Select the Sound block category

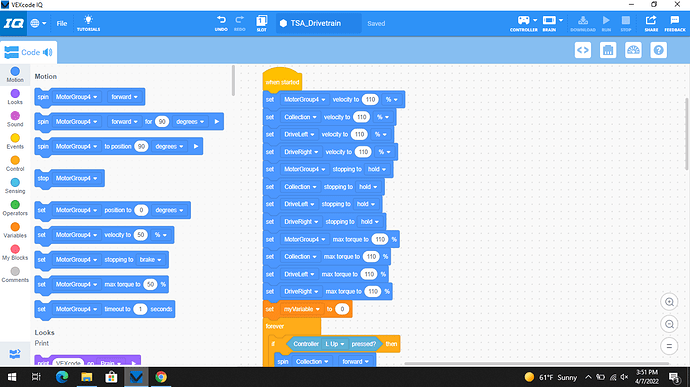pos(15,119)
